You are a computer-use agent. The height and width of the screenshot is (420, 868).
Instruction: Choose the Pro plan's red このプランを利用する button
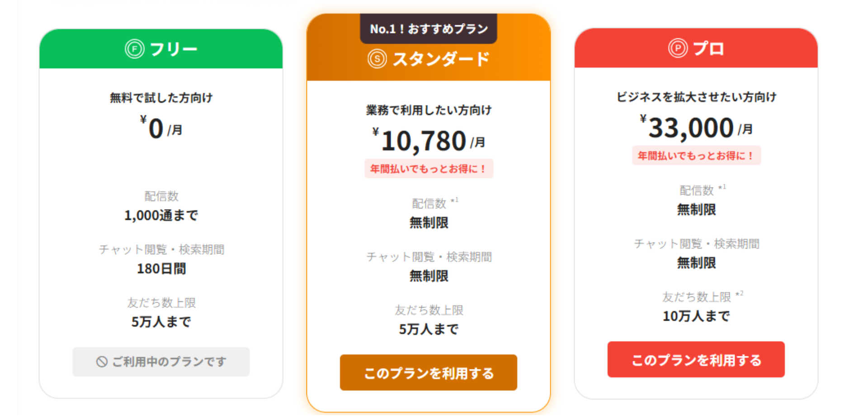[696, 359]
